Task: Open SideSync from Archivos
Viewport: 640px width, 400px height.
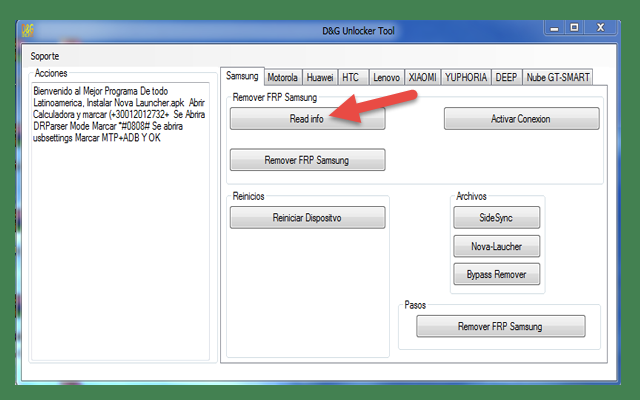Action: (x=496, y=218)
